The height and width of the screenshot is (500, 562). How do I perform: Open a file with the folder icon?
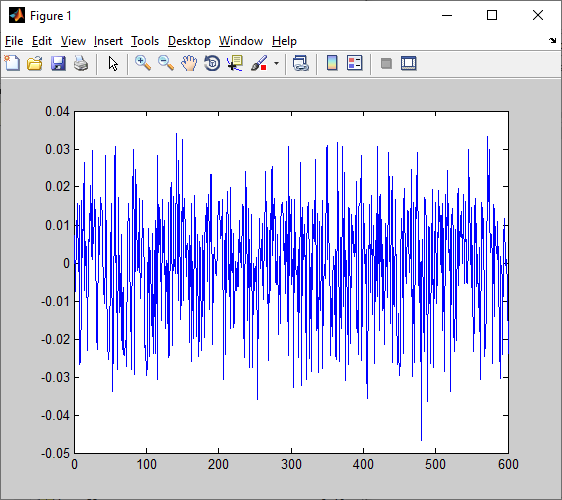(35, 63)
